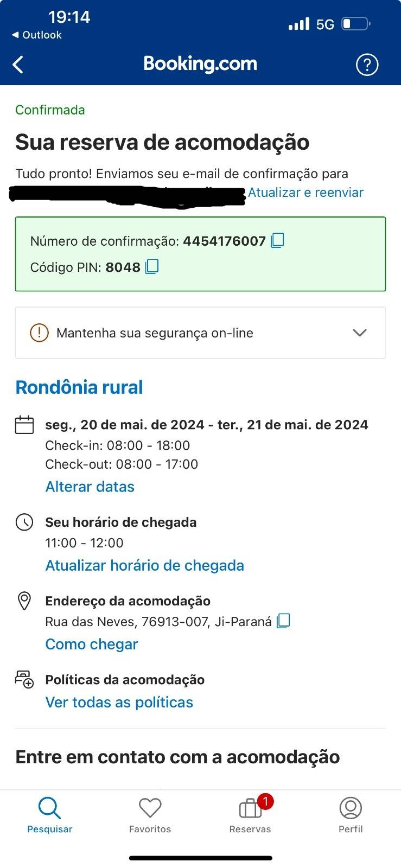Viewport: 401px width, 868px height.
Task: Open the 'Rondônia rural' property link
Action: [79, 387]
